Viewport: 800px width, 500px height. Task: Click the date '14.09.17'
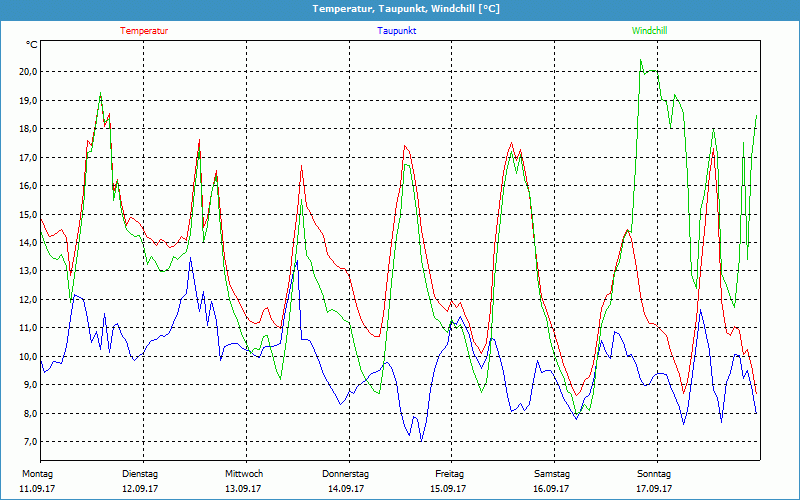tap(346, 489)
